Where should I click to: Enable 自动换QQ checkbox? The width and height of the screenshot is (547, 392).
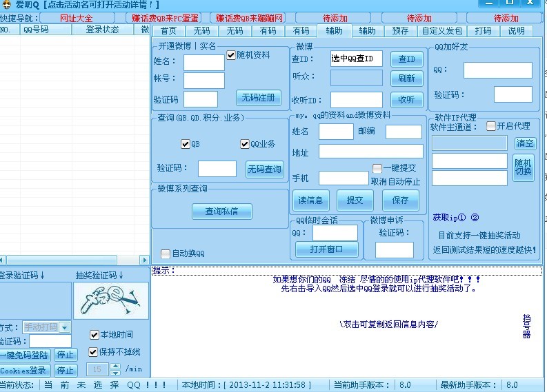[x=166, y=254]
